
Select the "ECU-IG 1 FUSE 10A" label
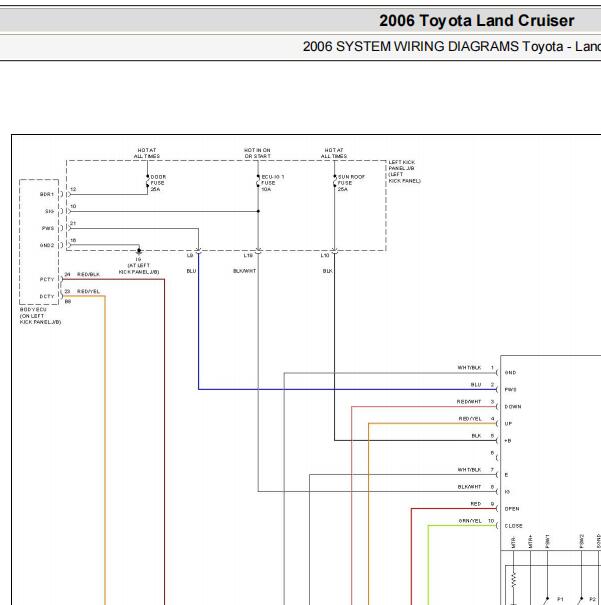(273, 183)
